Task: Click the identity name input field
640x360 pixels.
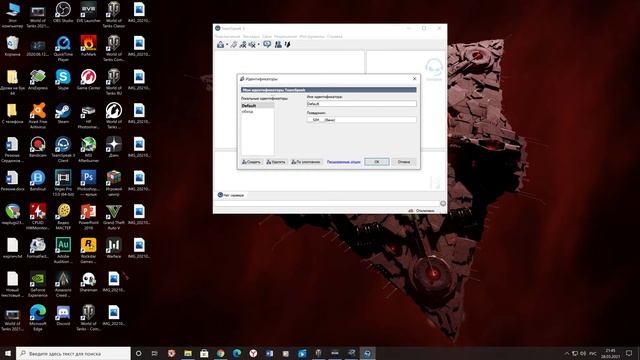Action: (361, 104)
